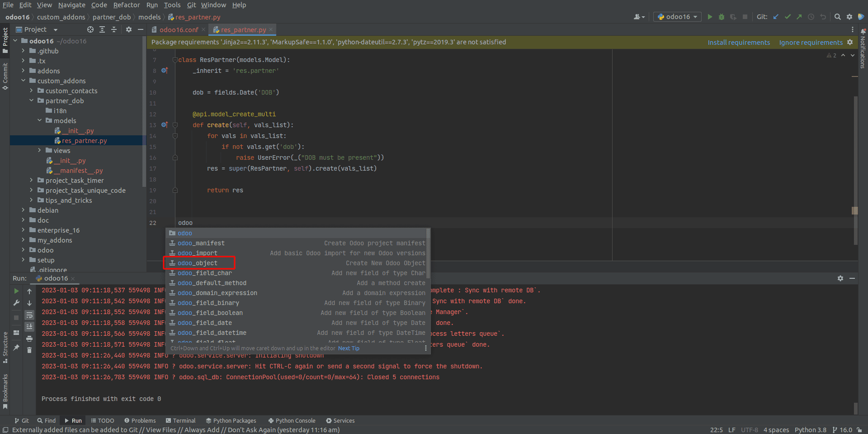Open the Project view selector dropdown
868x434 pixels.
click(37, 29)
